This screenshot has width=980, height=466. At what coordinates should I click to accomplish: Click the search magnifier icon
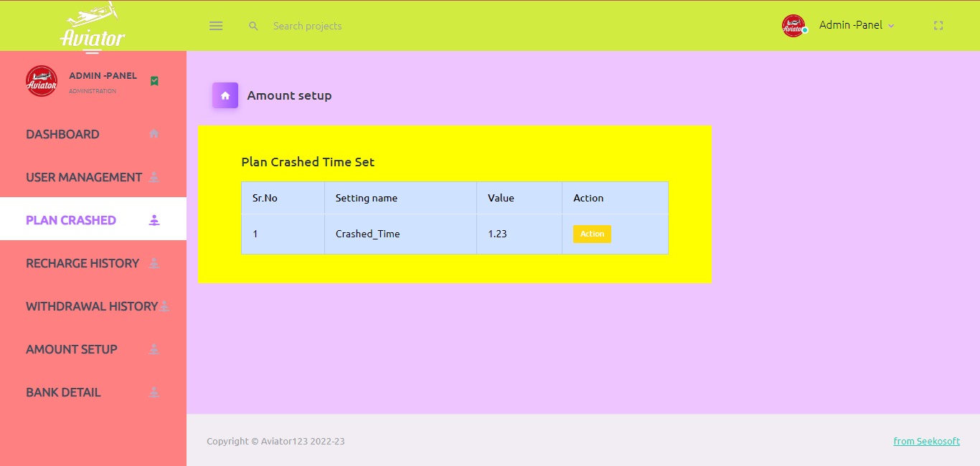click(253, 26)
